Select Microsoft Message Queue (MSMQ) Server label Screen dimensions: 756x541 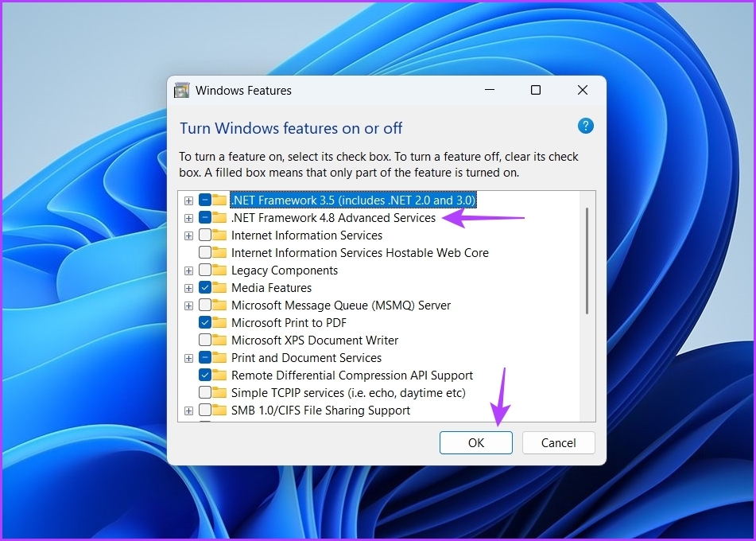coord(341,305)
